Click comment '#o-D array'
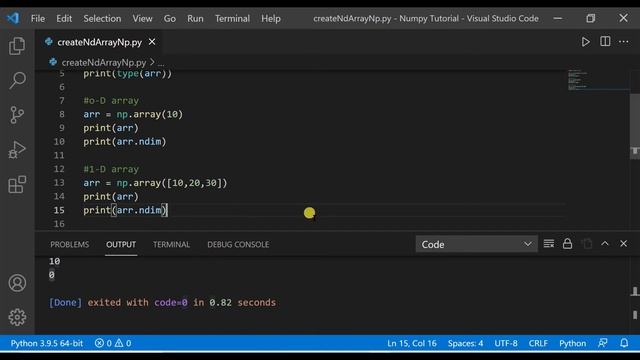Viewport: 640px width, 360px height. tap(111, 100)
